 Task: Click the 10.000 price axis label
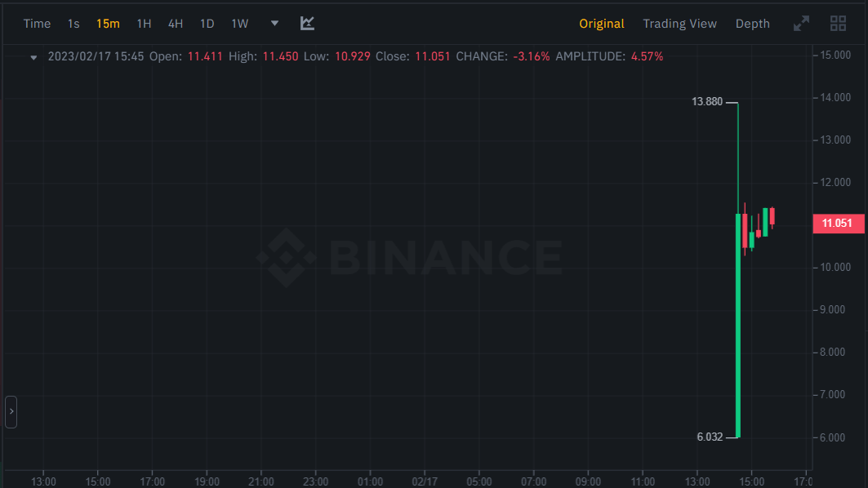click(835, 267)
